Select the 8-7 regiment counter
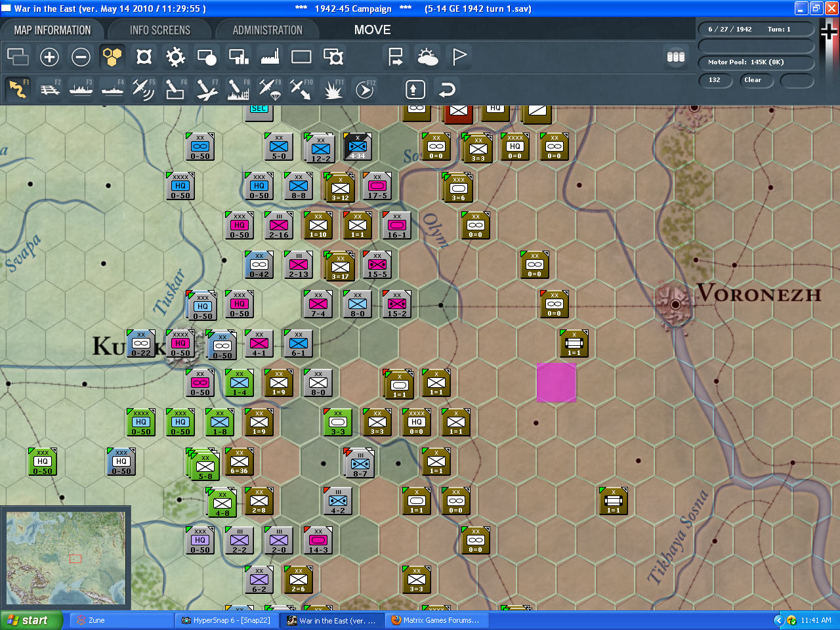 (360, 463)
